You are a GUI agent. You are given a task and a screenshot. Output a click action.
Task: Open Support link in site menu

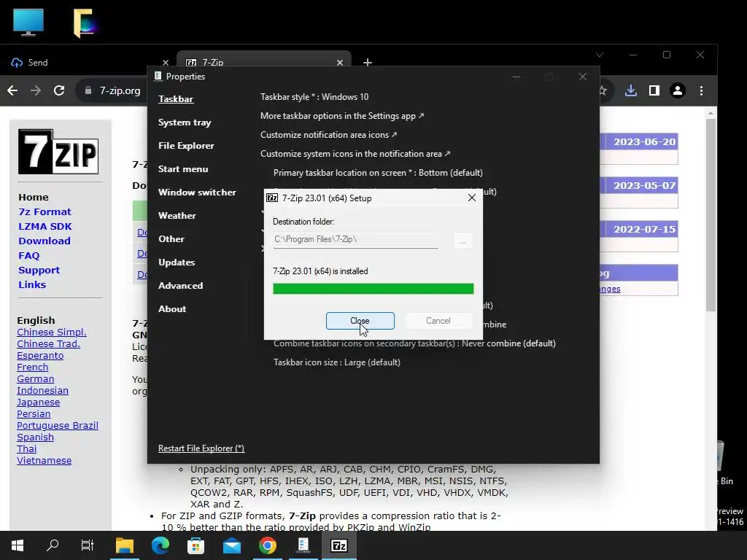point(39,270)
